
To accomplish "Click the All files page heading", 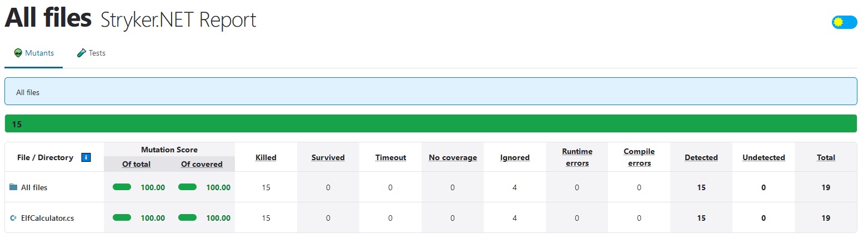I will (x=48, y=18).
